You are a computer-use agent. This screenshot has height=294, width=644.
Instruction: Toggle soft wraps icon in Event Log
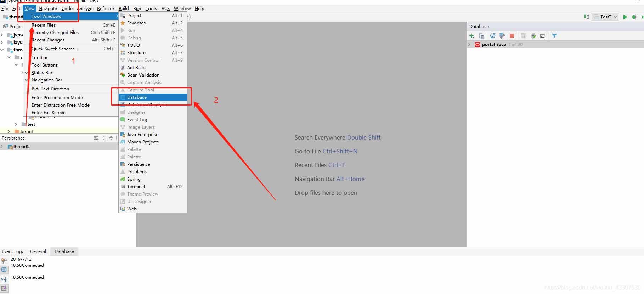point(4,279)
